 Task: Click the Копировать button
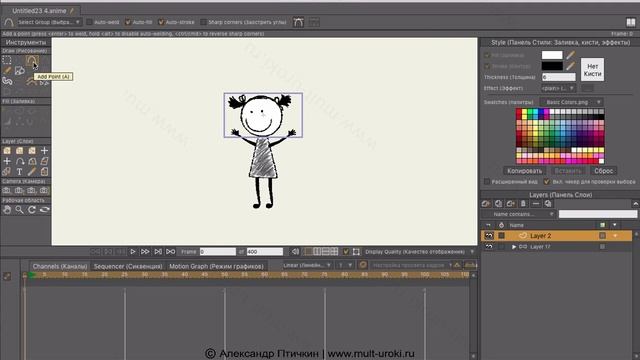click(x=524, y=171)
